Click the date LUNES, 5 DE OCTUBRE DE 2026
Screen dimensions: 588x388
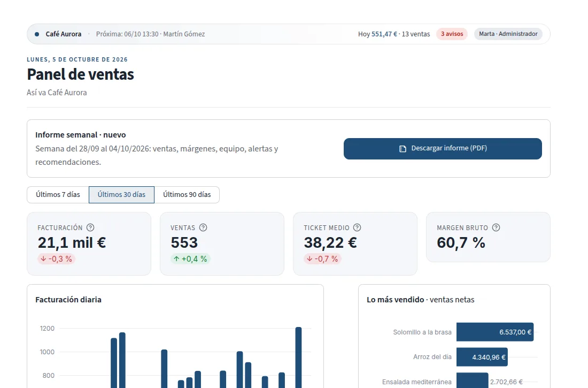78,59
